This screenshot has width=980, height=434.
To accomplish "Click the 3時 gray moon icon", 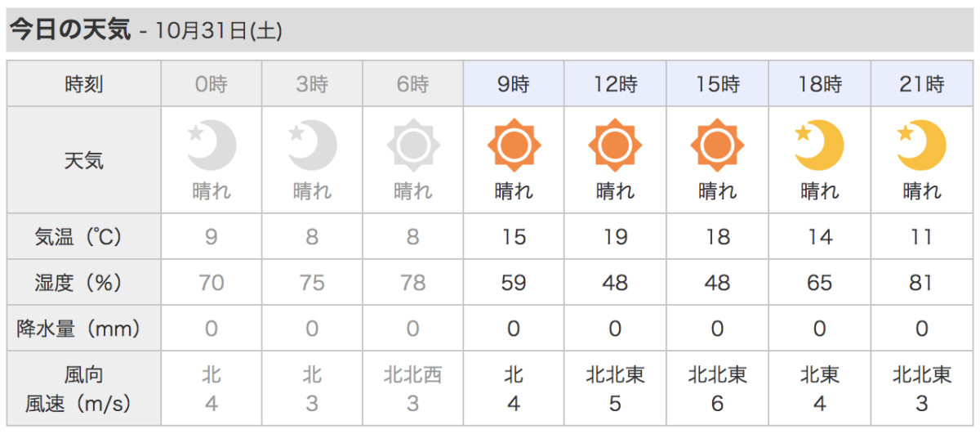I will click(x=312, y=146).
